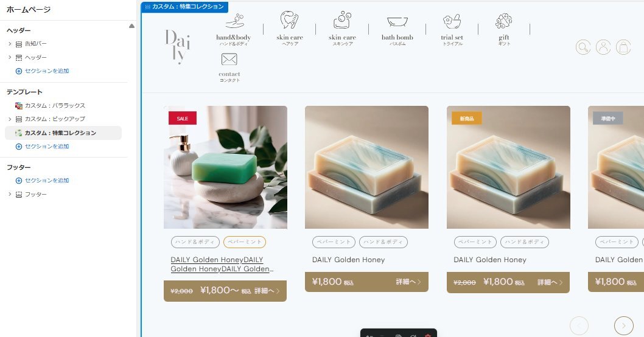Expand the 告知バー section
This screenshot has width=644, height=337.
(10, 44)
